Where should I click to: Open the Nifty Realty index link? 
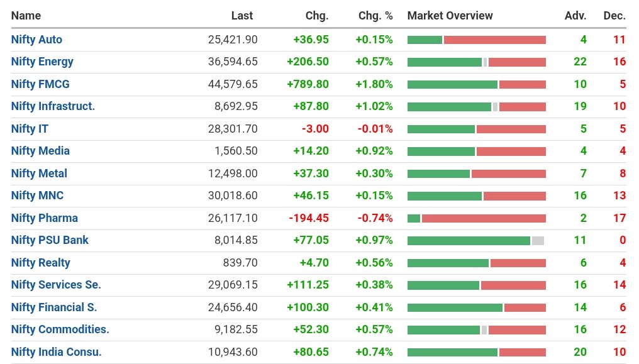(41, 263)
